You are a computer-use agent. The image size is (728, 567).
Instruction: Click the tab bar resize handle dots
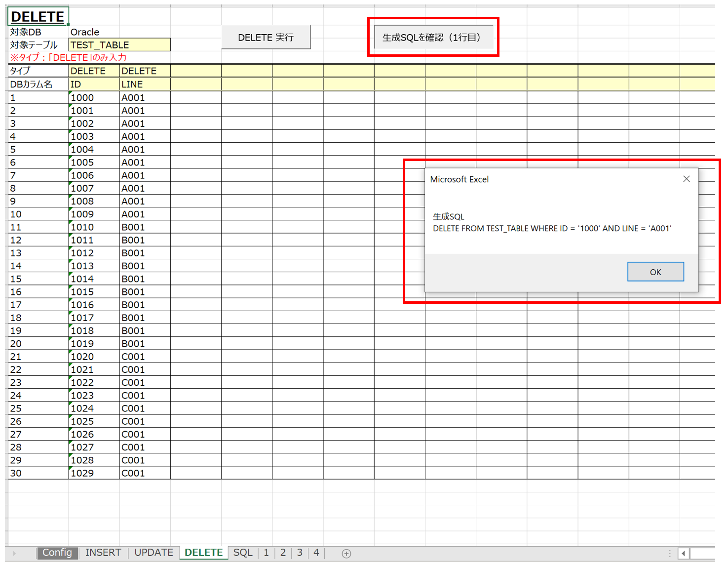click(x=670, y=554)
